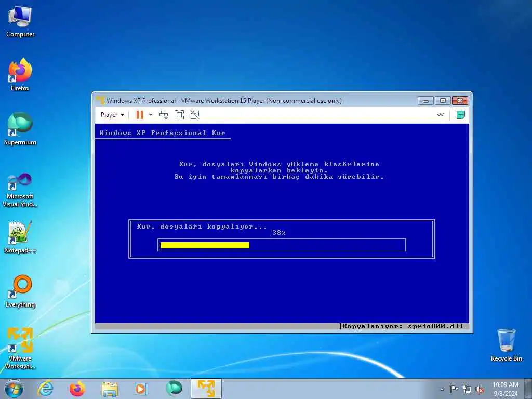Screen dimensions: 532x399
Task: Open network status tray icon
Action: 467,390
